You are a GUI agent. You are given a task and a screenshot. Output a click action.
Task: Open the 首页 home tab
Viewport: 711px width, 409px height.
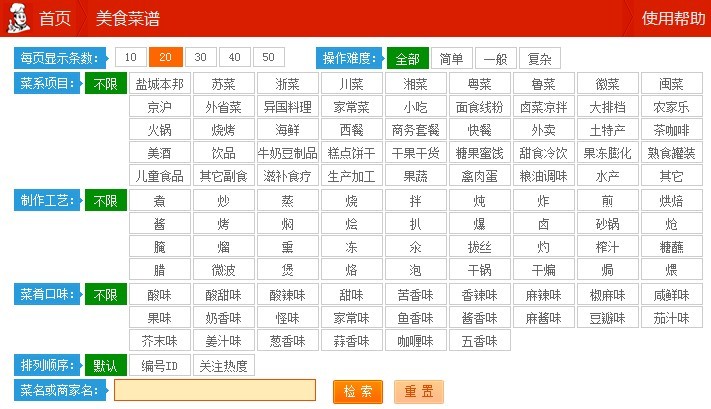55,19
